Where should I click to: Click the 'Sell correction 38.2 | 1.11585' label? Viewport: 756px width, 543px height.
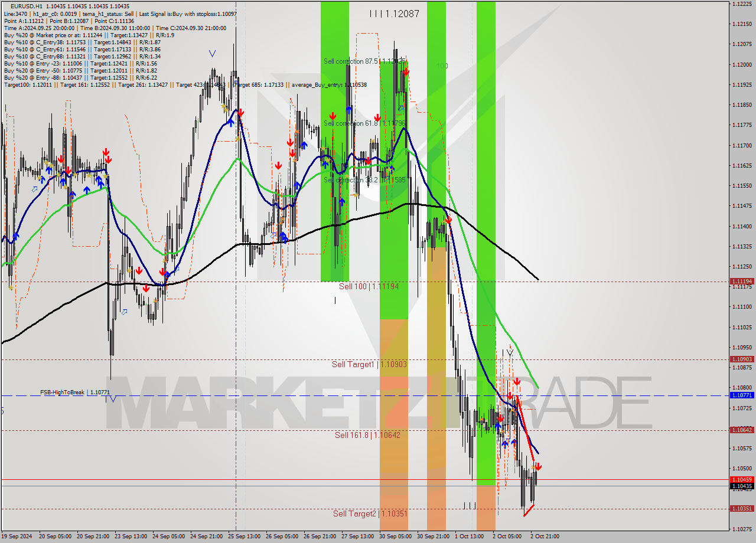[364, 179]
